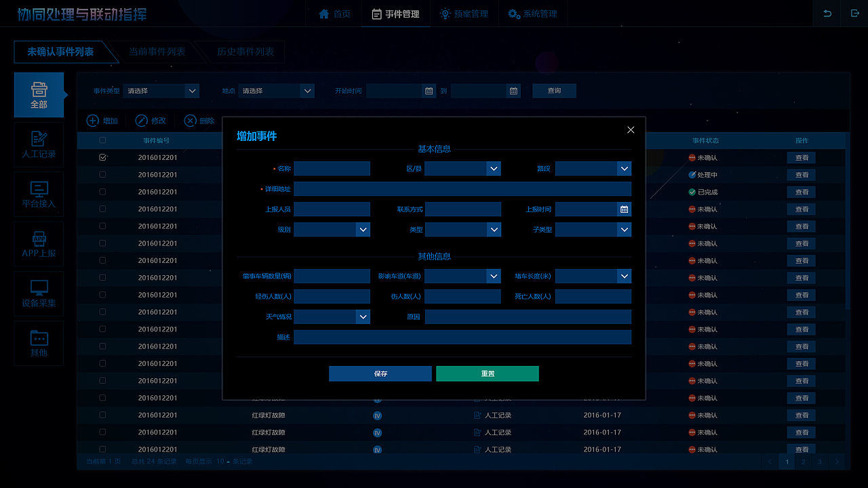Click next page arrow in pagination
868x488 pixels.
[x=837, y=462]
